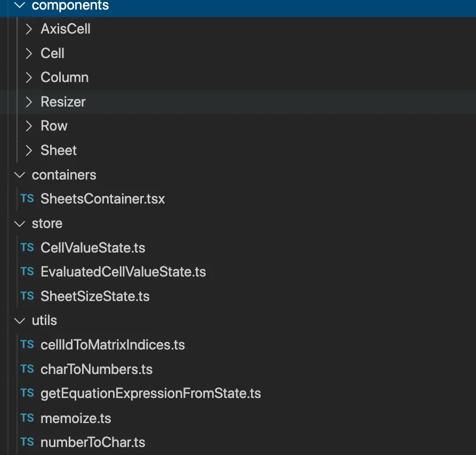Expand the Resizer folder
Viewport: 476px width, 455px height.
pos(28,102)
